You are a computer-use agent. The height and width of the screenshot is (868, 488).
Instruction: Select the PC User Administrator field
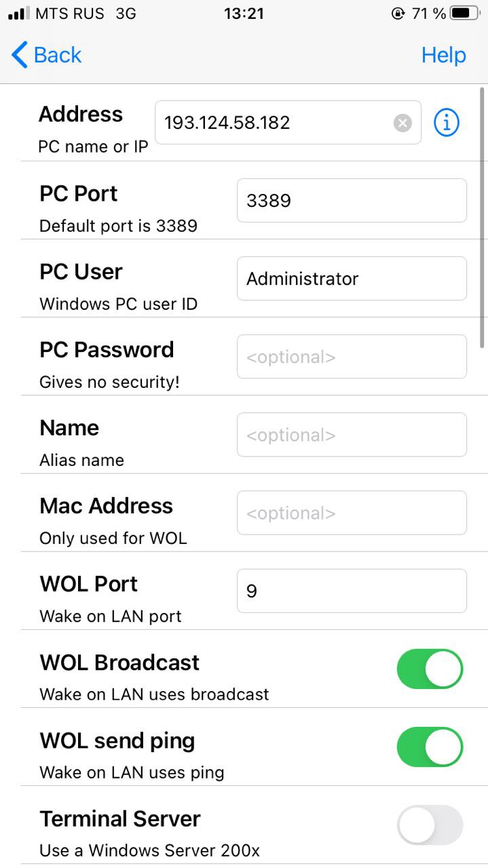[352, 279]
